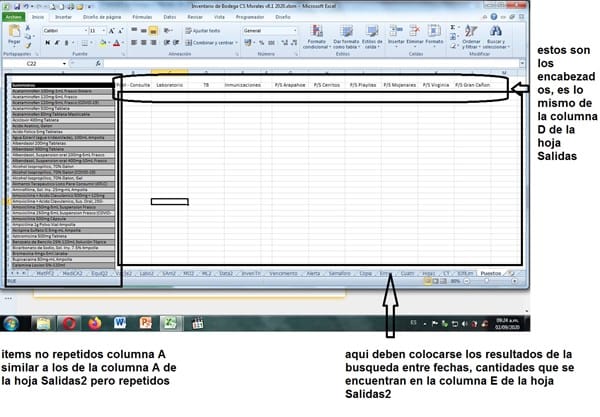This screenshot has width=600, height=417.
Task: Increase indent in Alineación group
Action: click(x=176, y=43)
